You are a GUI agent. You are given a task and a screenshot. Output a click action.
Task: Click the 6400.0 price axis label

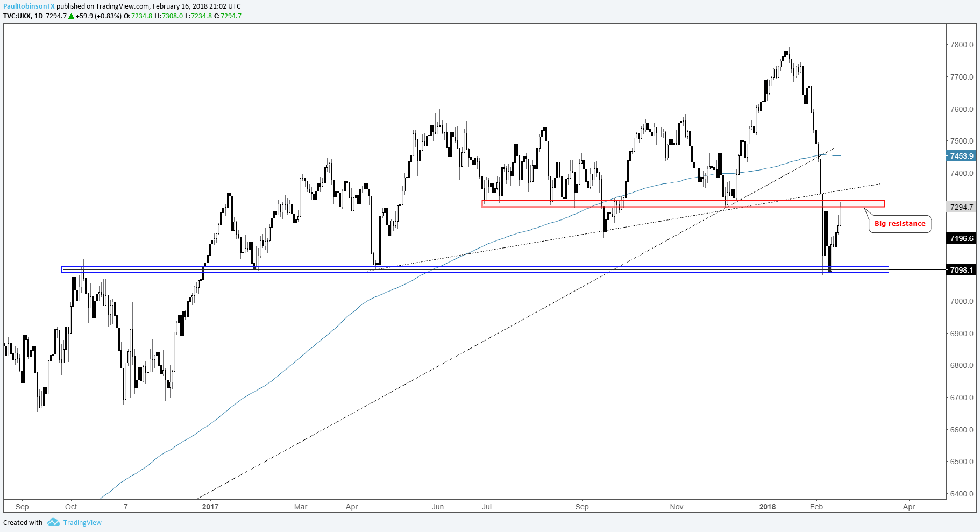tap(962, 494)
